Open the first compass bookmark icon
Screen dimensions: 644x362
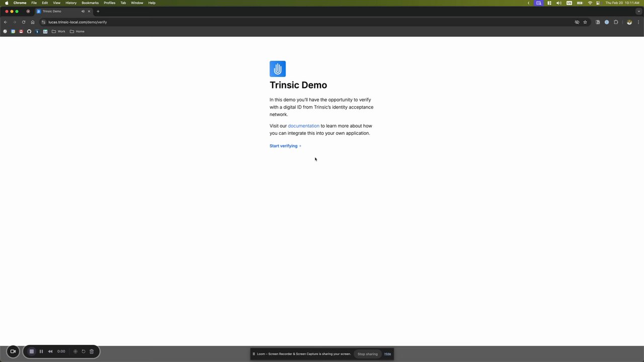[x=5, y=31]
